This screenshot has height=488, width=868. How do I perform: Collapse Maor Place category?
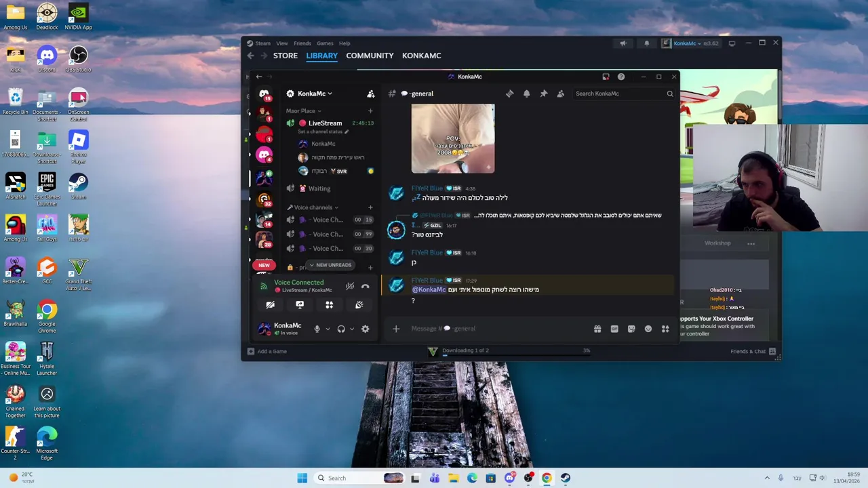(x=303, y=110)
